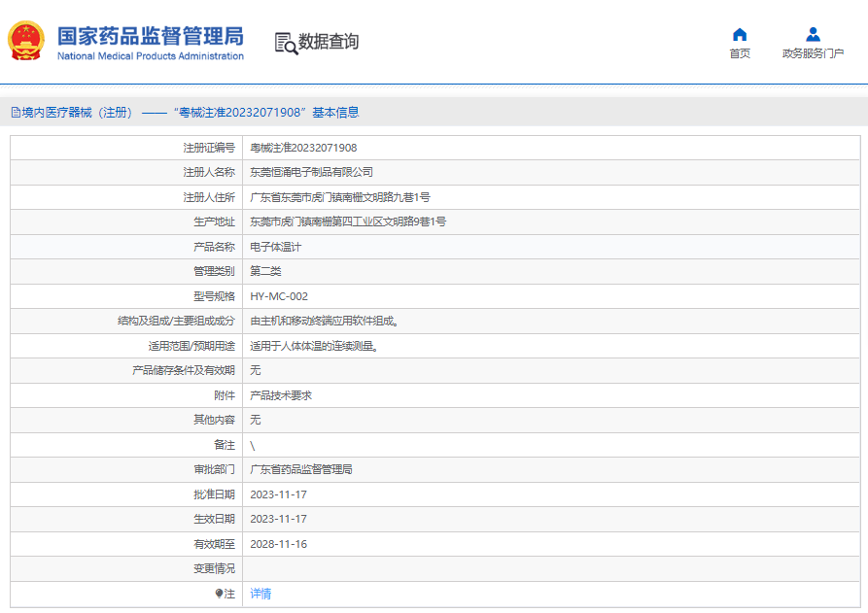
Task: Select 适用于人体体温的连续测量 text
Action: point(314,347)
